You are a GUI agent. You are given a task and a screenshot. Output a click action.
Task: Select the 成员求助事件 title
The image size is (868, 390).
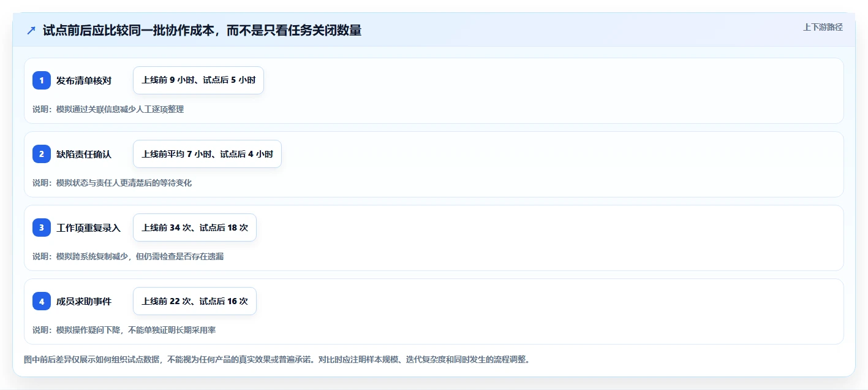84,301
